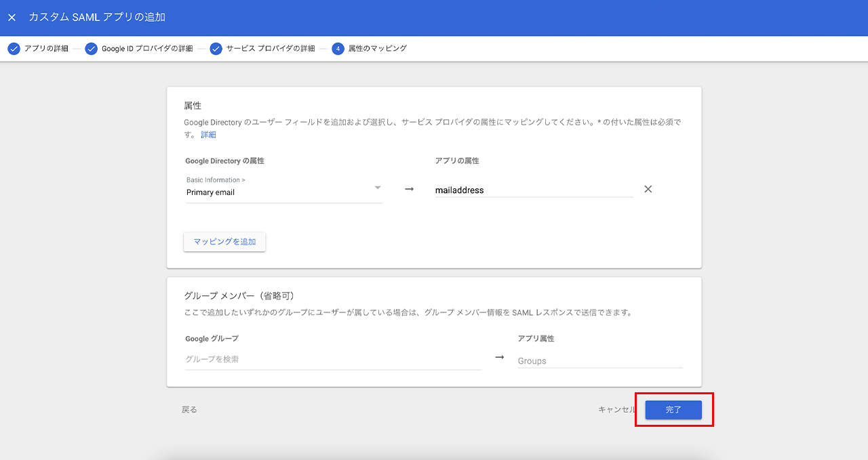Open the Primary email selection field
The height and width of the screenshot is (460, 868).
[278, 192]
